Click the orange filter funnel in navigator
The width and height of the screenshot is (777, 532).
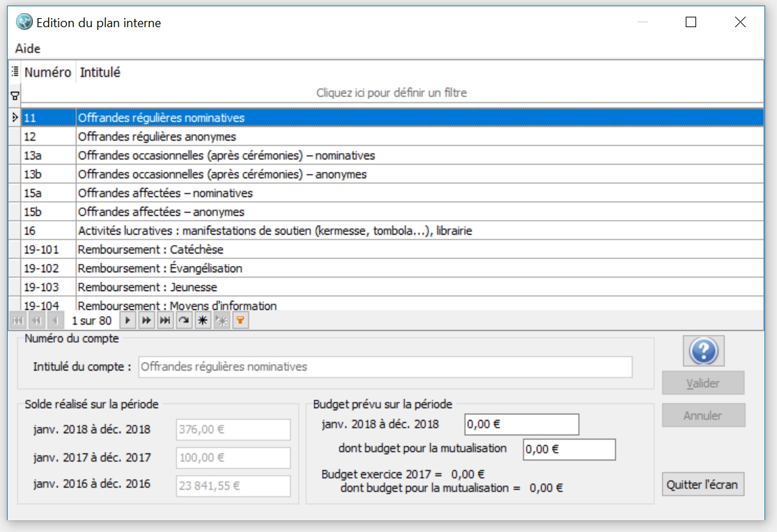[240, 320]
